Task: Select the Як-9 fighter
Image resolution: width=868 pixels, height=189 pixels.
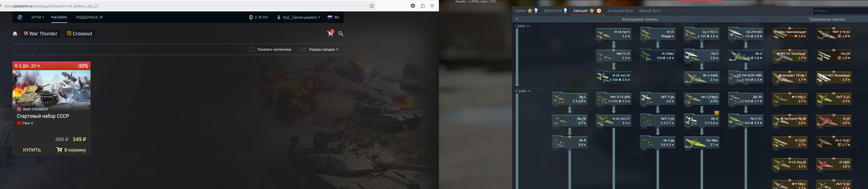Action: 569,142
